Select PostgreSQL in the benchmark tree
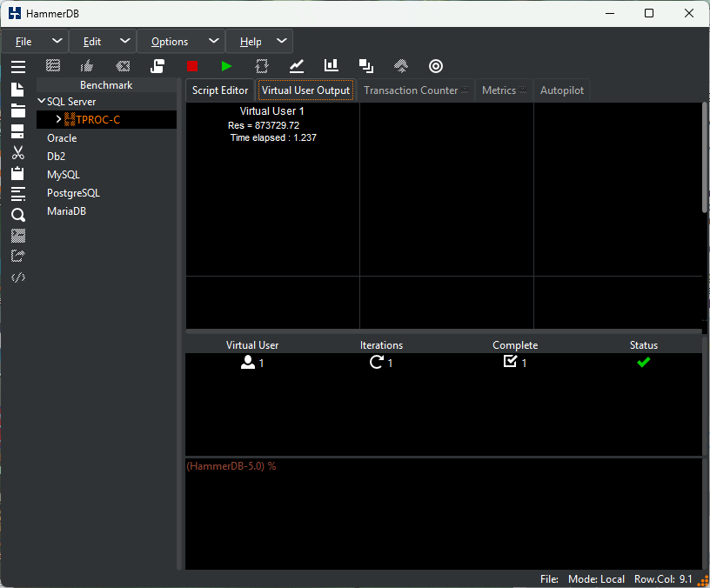710x588 pixels. pos(73,193)
